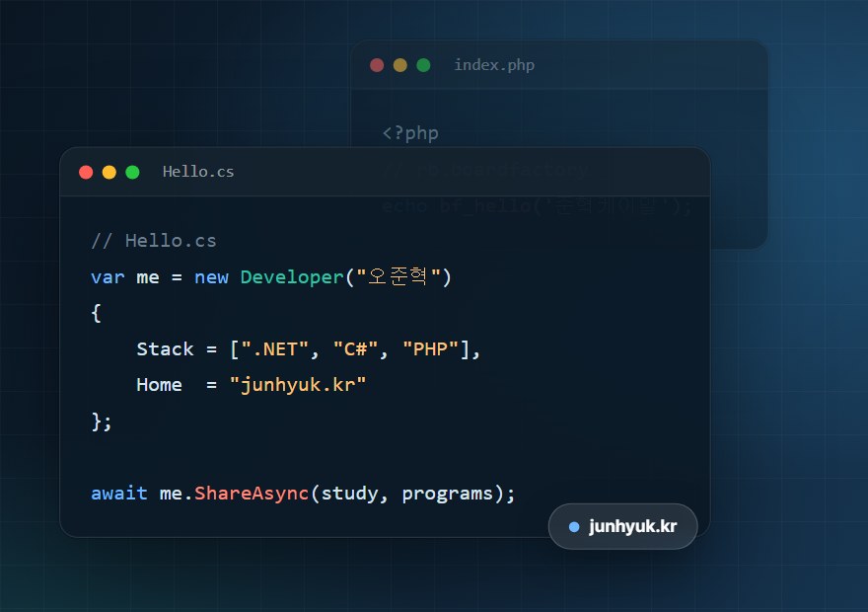Image resolution: width=868 pixels, height=612 pixels.
Task: Click the "// Hello.cs" comment line
Action: click(x=154, y=241)
